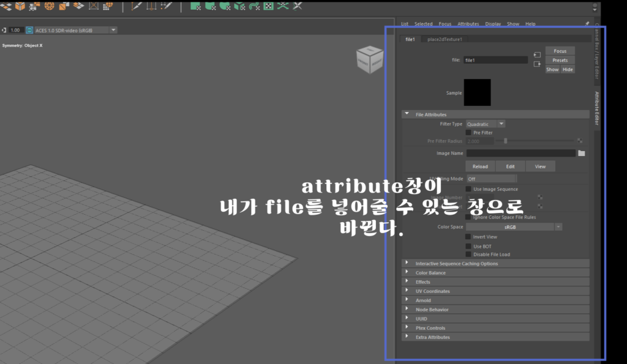Click the Reload button
627x364 pixels.
[480, 166]
